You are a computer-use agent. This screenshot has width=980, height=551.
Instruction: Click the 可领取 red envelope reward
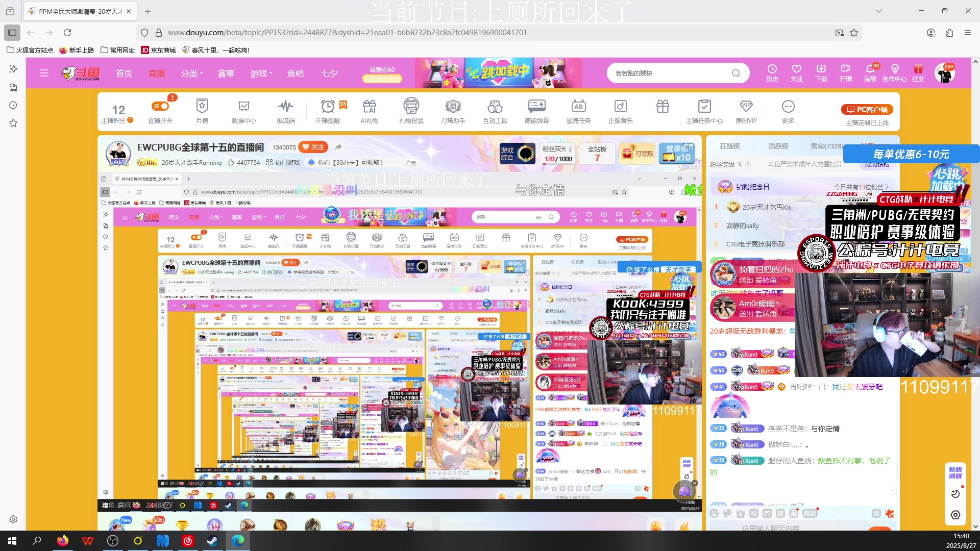pos(638,153)
